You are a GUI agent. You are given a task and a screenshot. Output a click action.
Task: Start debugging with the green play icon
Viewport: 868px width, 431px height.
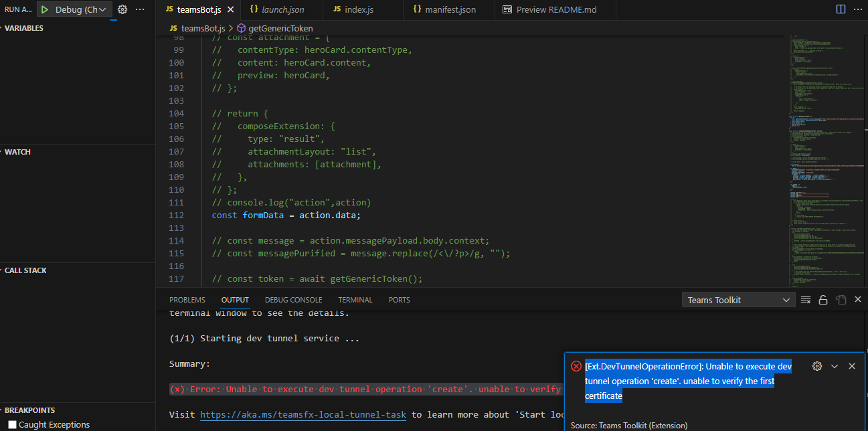[44, 10]
